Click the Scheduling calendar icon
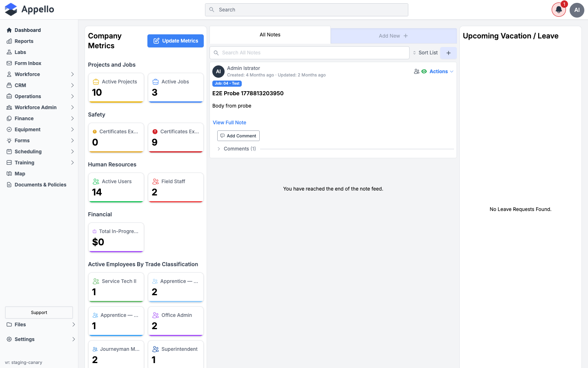The height and width of the screenshot is (368, 588). [9, 152]
